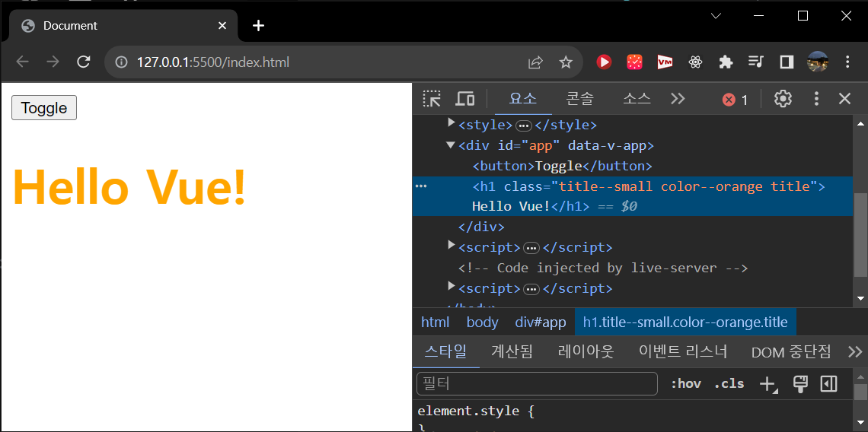Viewport: 868px width, 432px height.
Task: Open the tab search chevron
Action: (x=716, y=16)
